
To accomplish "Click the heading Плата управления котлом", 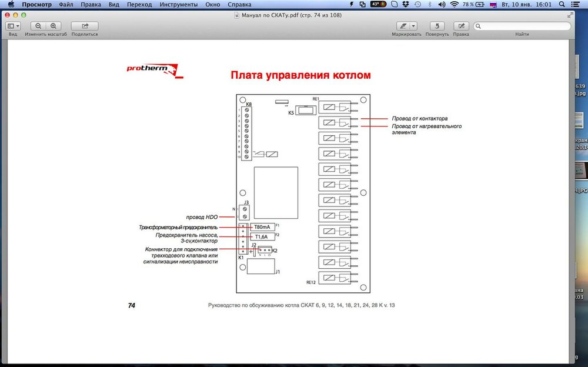I will [300, 75].
